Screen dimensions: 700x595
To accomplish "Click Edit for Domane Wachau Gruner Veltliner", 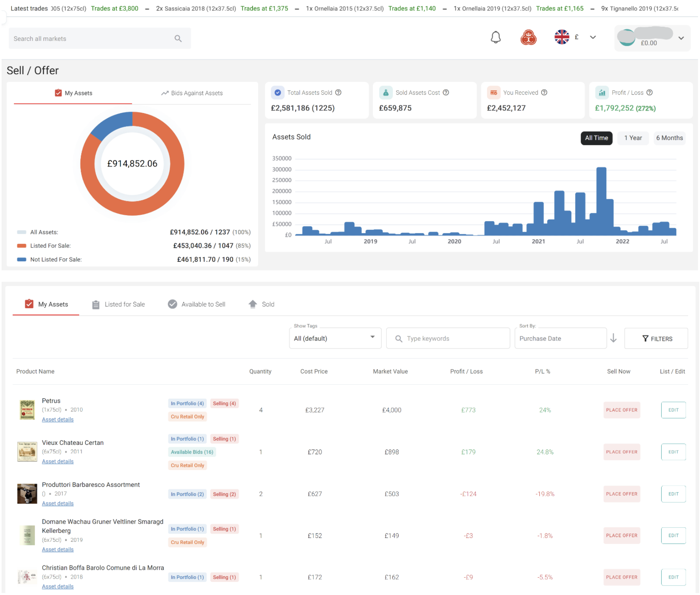I will click(673, 535).
